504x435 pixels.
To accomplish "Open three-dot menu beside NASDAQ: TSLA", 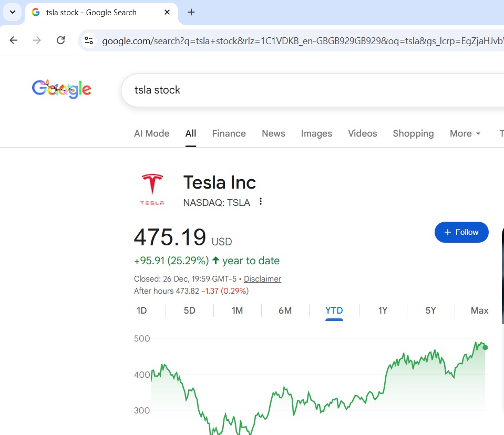I will click(x=261, y=202).
